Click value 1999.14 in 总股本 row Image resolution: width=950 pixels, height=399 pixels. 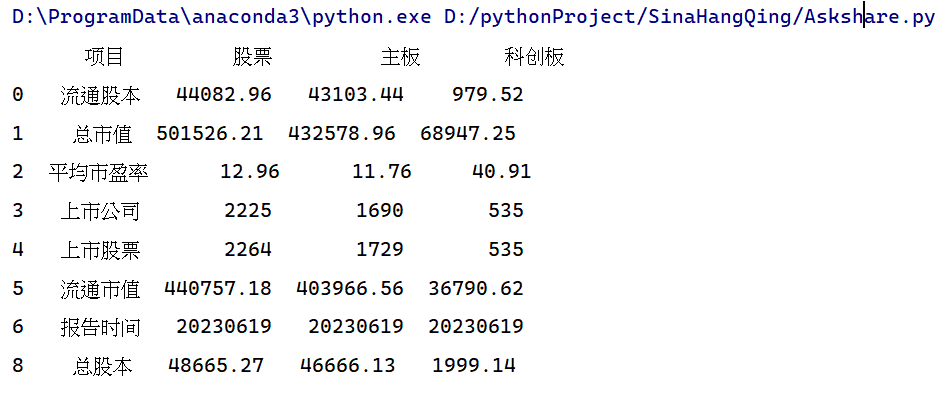tap(474, 366)
